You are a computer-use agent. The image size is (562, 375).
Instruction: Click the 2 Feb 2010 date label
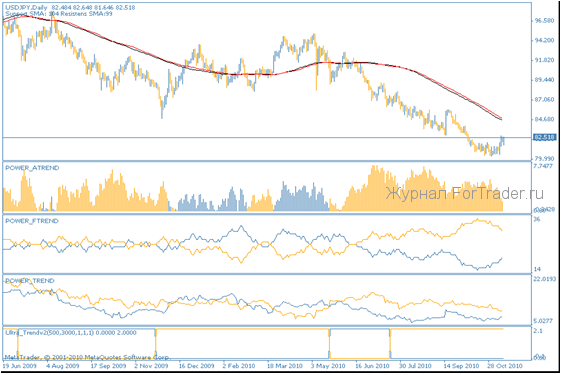click(239, 366)
